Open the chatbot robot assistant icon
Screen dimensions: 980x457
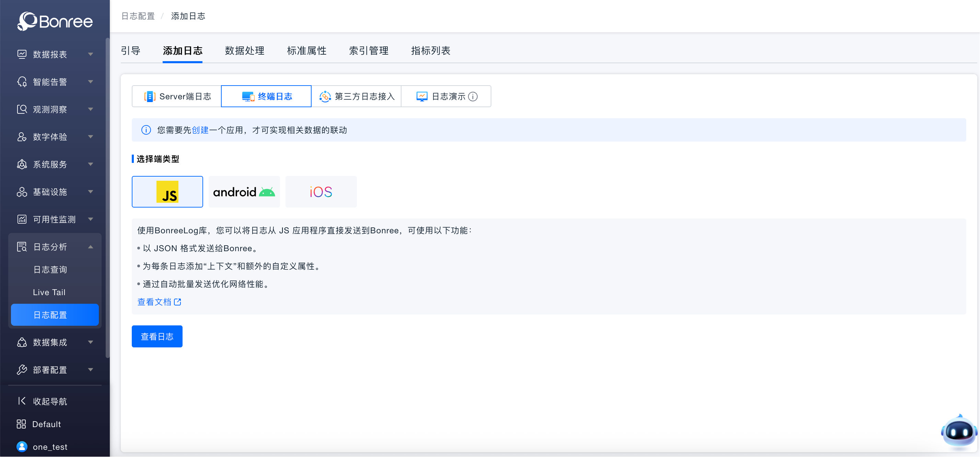[959, 432]
